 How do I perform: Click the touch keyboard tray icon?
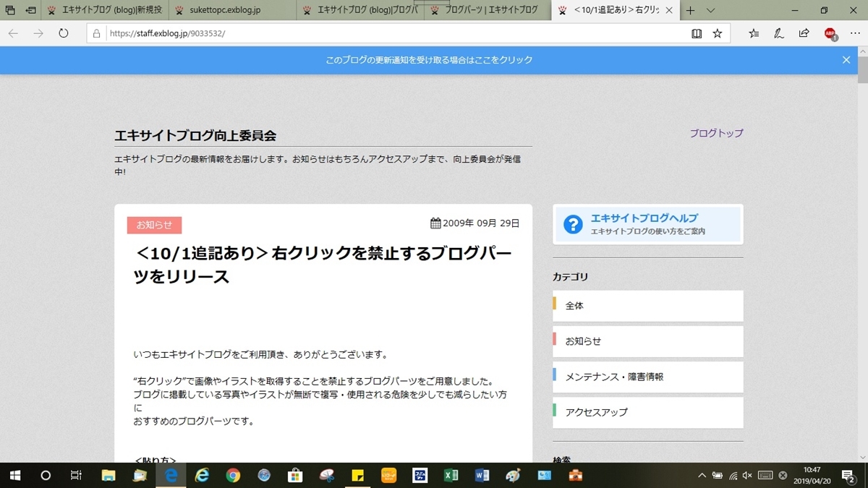(765, 475)
